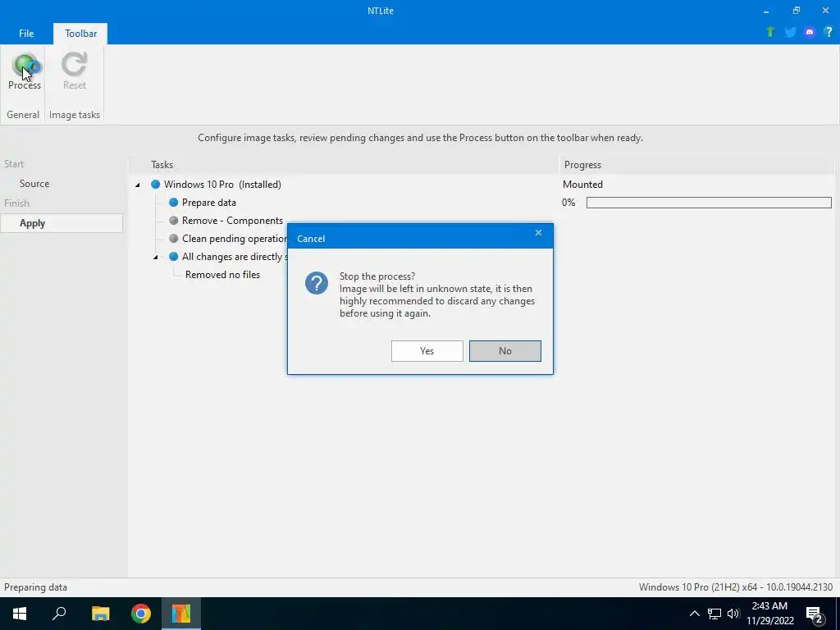Screen dimensions: 840x630
Task: Open the taskbar search icon
Action: [59, 614]
